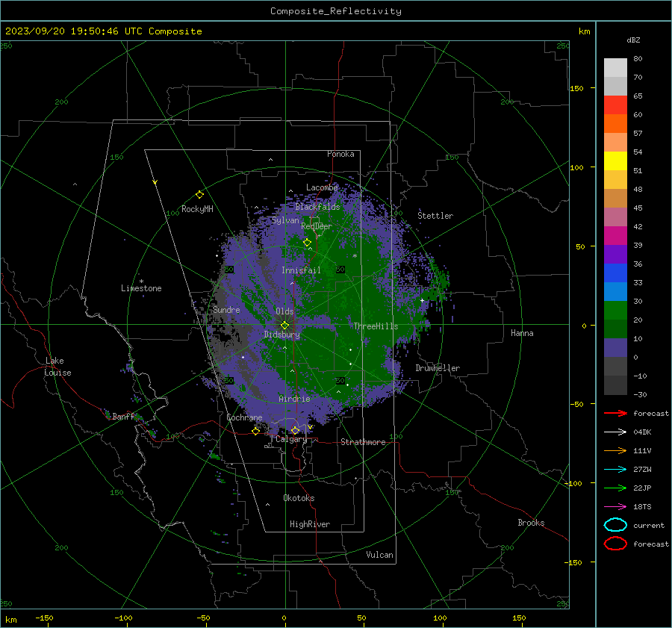
Task: Click the Olds town label
Action: click(x=284, y=311)
